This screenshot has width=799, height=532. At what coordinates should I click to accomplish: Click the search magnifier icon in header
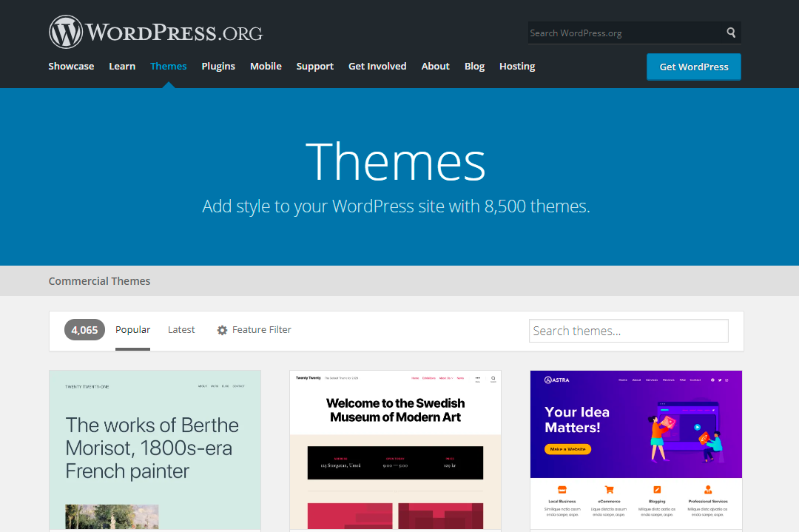pos(731,33)
